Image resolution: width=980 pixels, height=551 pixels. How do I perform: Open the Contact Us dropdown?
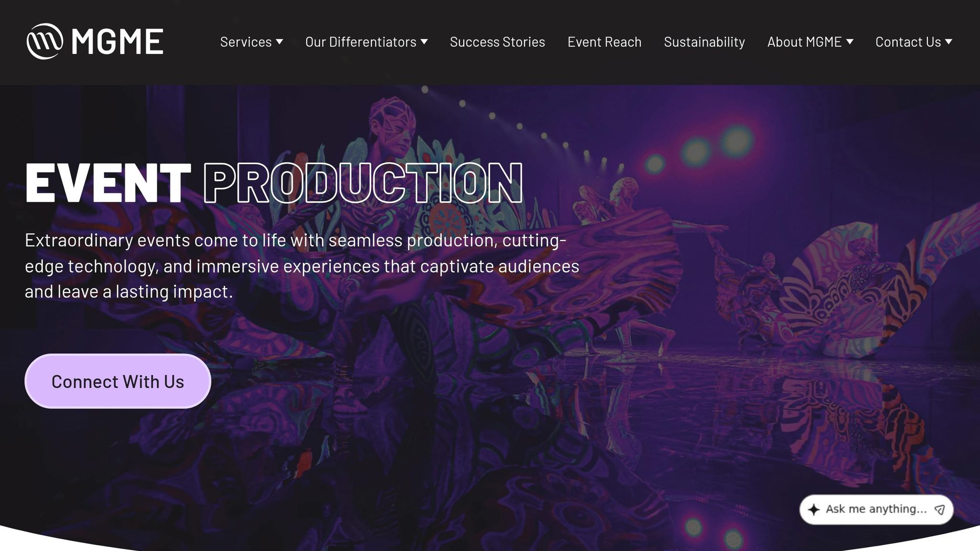tap(913, 42)
